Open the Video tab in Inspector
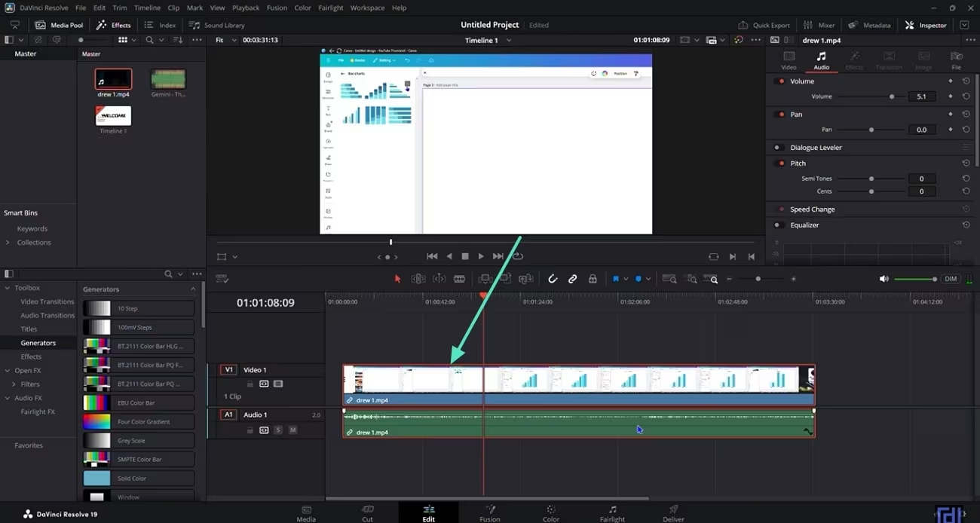The image size is (980, 523). (789, 60)
